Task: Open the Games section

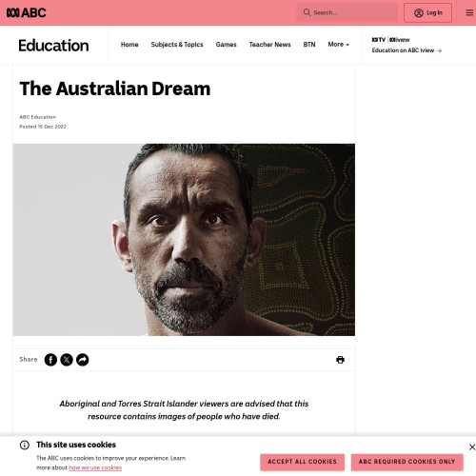Action: click(227, 45)
